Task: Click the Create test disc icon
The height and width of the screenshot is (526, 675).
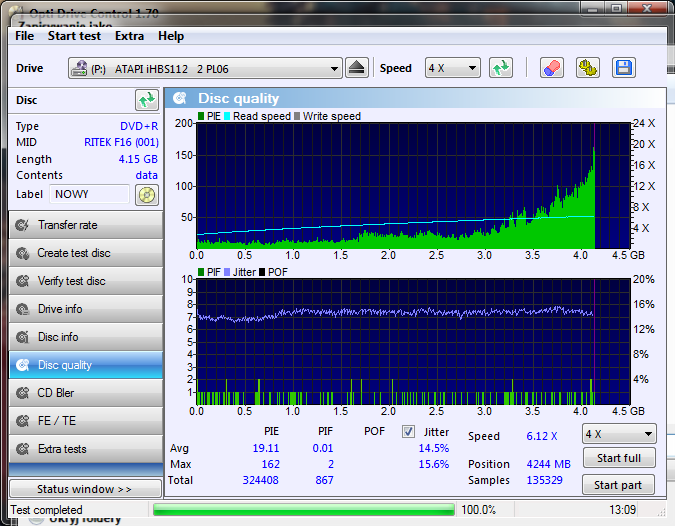Action: [x=22, y=253]
